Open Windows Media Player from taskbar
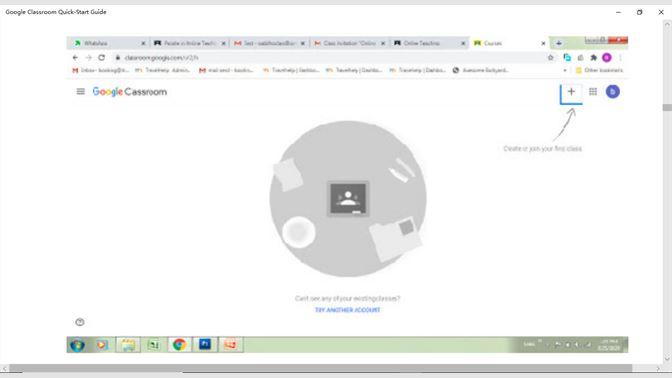This screenshot has width=672, height=378. (102, 345)
